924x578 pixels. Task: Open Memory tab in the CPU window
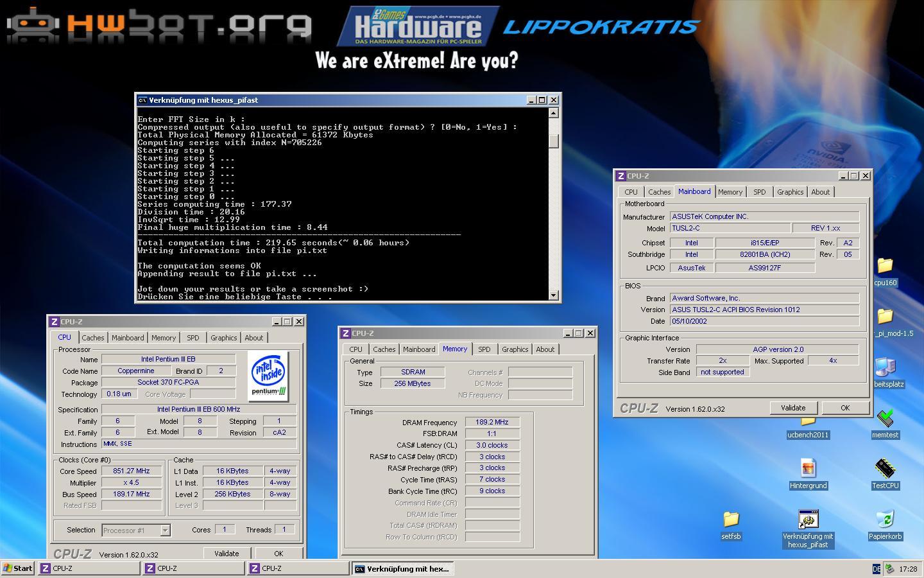pos(164,338)
